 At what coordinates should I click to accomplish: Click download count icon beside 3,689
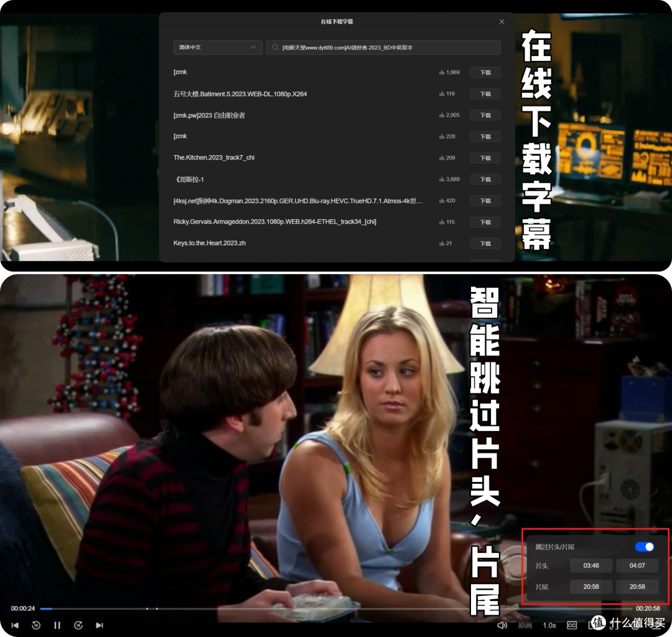pyautogui.click(x=441, y=179)
